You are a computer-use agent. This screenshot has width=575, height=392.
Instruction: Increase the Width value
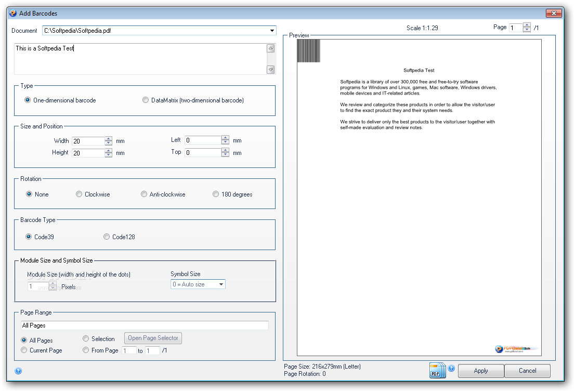click(x=108, y=139)
